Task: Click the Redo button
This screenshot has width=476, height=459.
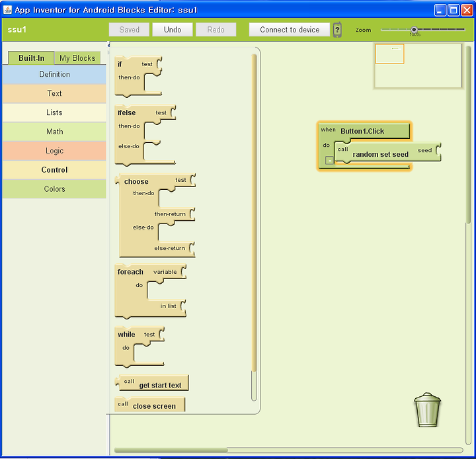Action: click(216, 30)
